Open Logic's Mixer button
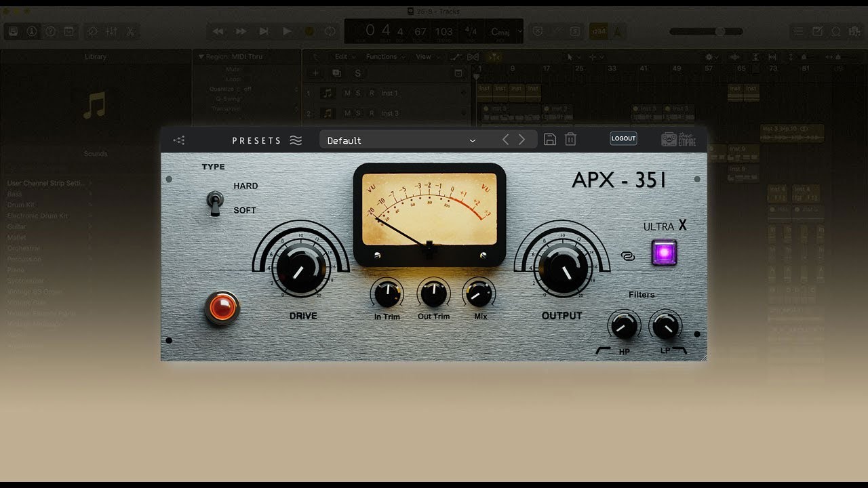The image size is (868, 488). click(111, 31)
